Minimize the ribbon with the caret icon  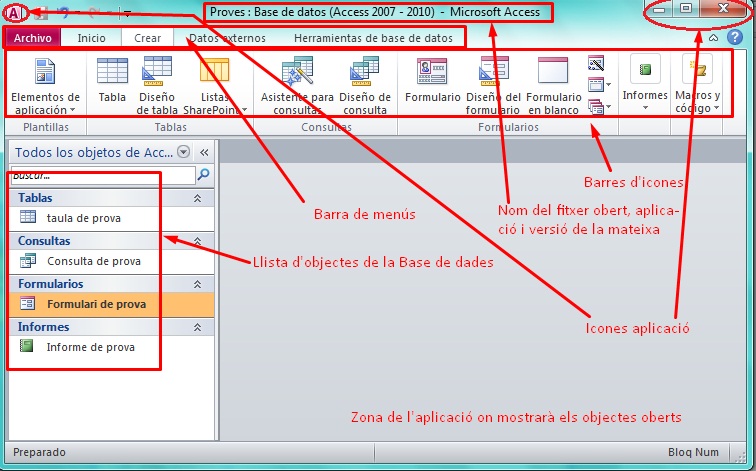(x=714, y=38)
